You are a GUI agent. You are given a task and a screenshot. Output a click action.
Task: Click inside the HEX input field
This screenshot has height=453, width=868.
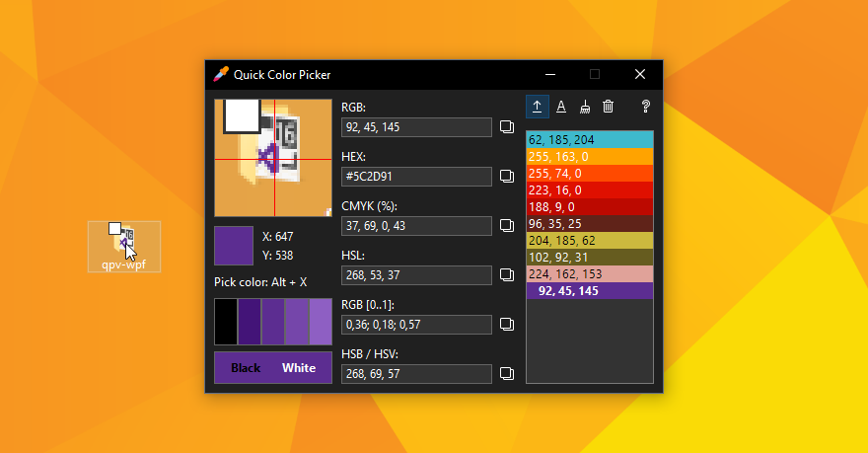coord(416,177)
